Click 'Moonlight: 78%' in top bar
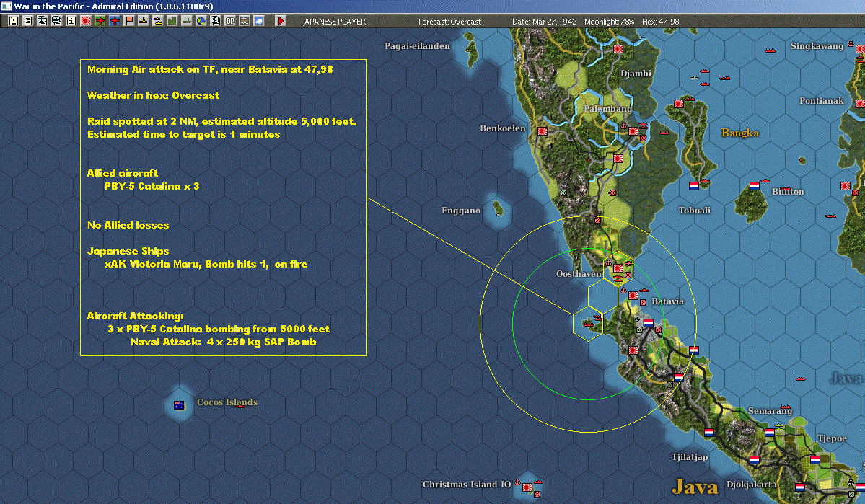This screenshot has width=865, height=504. (x=609, y=22)
